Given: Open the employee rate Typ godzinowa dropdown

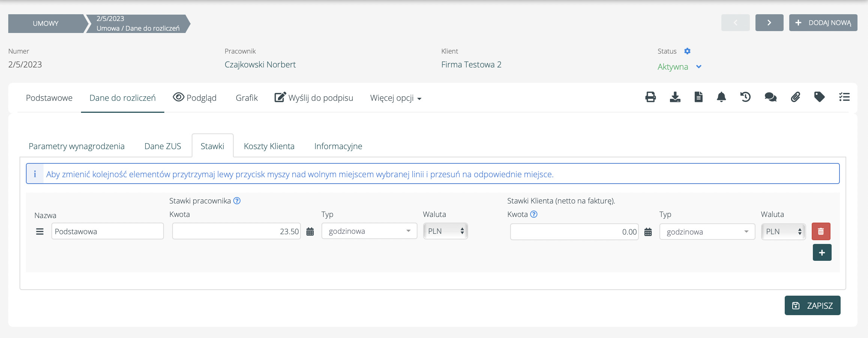Looking at the screenshot, I should coord(369,231).
